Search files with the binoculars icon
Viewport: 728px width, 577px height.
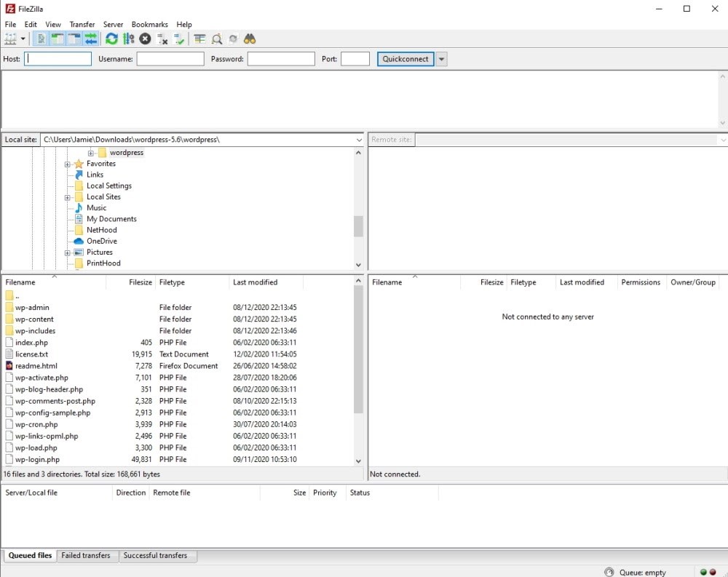coord(250,39)
